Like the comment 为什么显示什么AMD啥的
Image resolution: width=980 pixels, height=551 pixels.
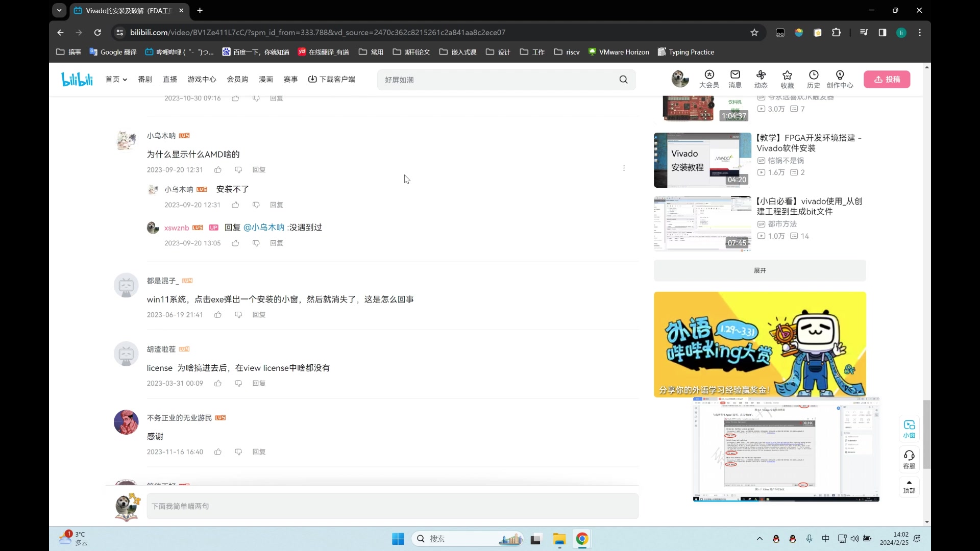[x=218, y=170]
